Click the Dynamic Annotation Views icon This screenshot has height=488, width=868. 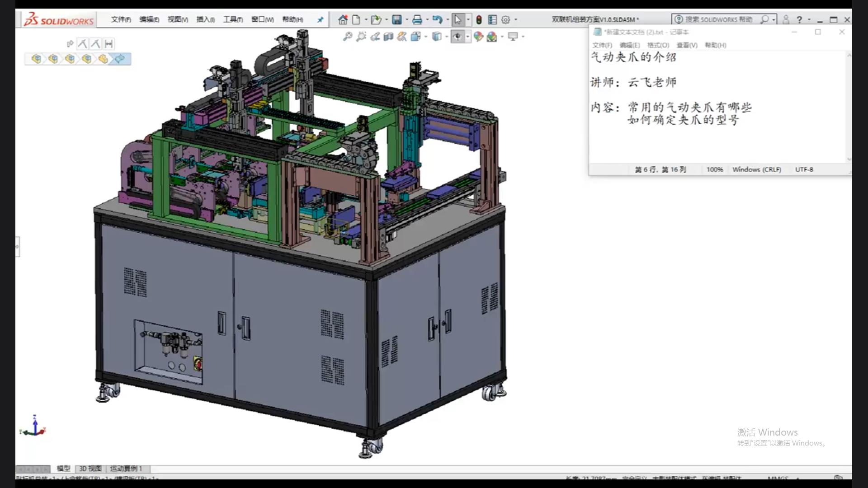coord(402,37)
